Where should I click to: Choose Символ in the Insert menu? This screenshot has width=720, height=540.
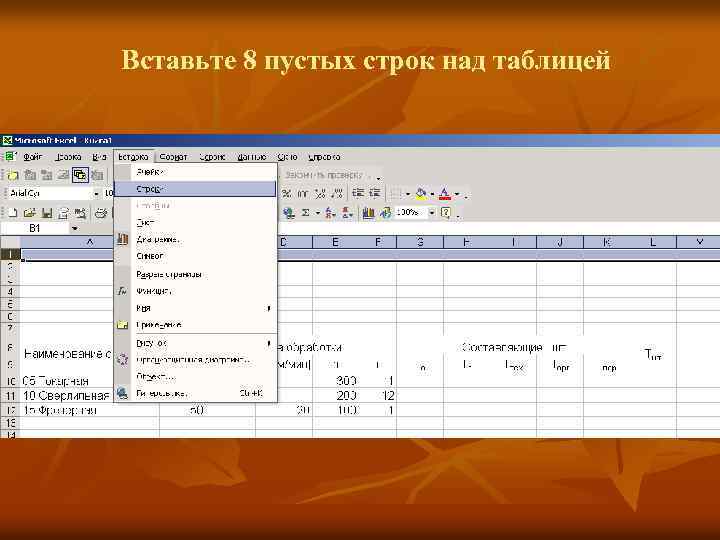[x=195, y=256]
